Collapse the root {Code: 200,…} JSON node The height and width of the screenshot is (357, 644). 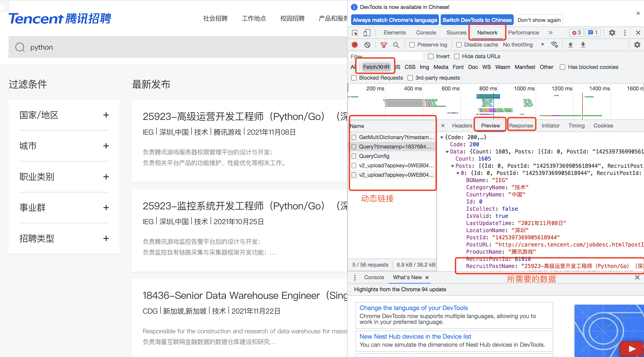click(x=442, y=137)
